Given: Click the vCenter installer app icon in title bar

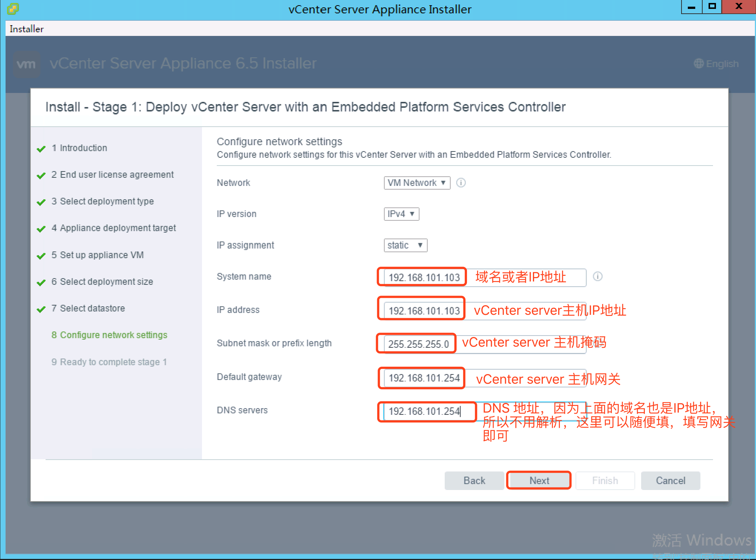Looking at the screenshot, I should tap(13, 8).
